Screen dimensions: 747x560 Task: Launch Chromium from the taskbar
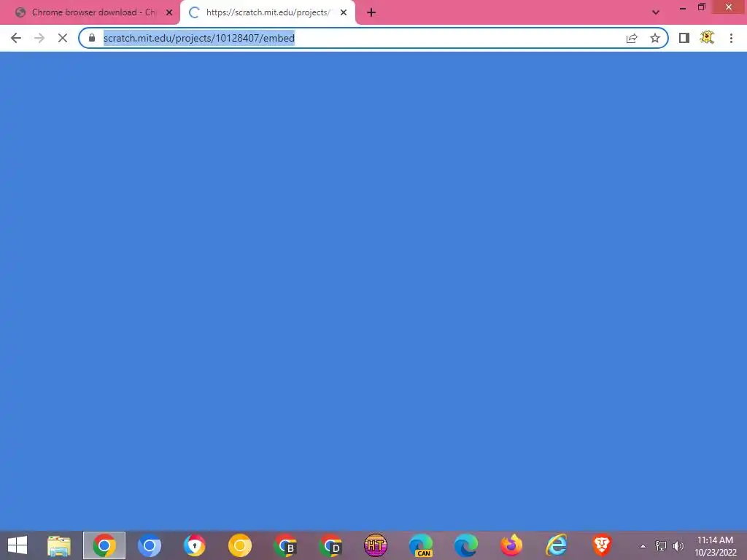coord(150,545)
